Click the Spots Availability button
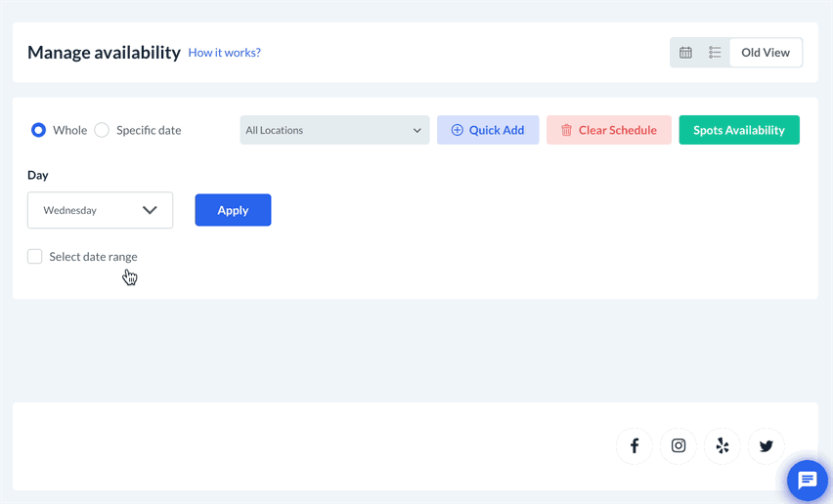Image resolution: width=833 pixels, height=504 pixels. coord(739,130)
